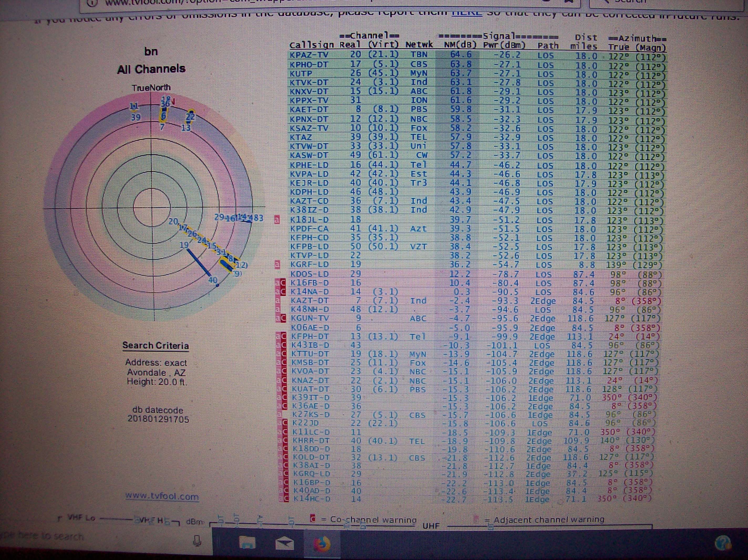
Task: Click the KEJR-LD callsign
Action: coord(309,183)
